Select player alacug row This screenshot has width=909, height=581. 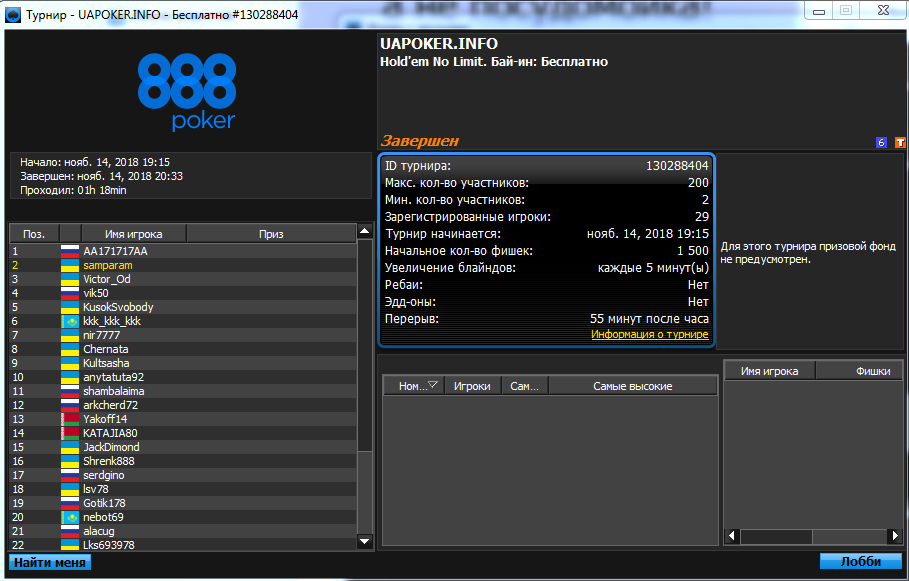[183, 531]
